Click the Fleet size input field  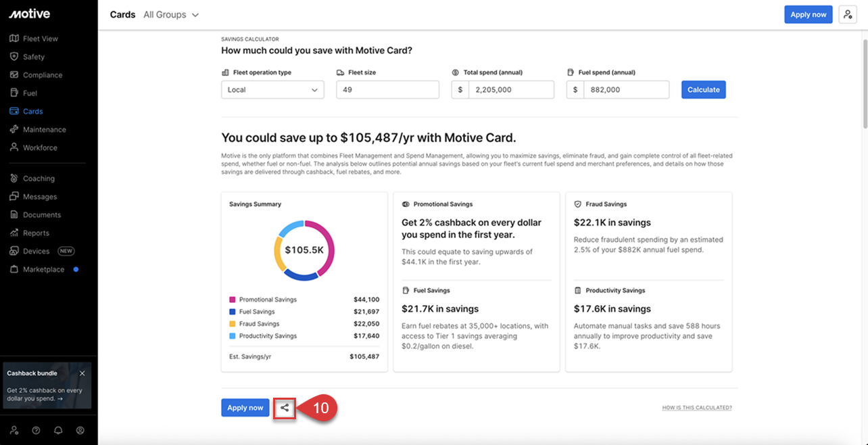(x=387, y=90)
